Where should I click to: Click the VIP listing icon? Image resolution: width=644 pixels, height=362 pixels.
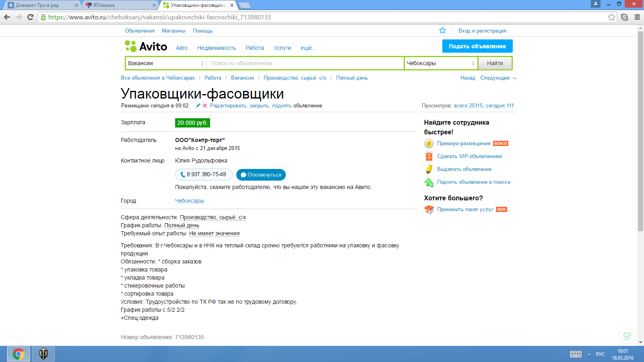pos(429,156)
